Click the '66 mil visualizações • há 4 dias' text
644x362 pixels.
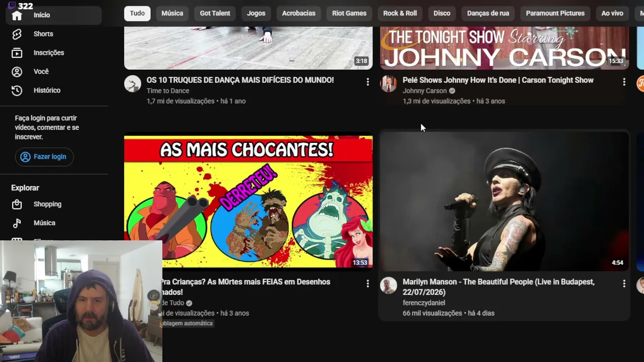click(449, 313)
